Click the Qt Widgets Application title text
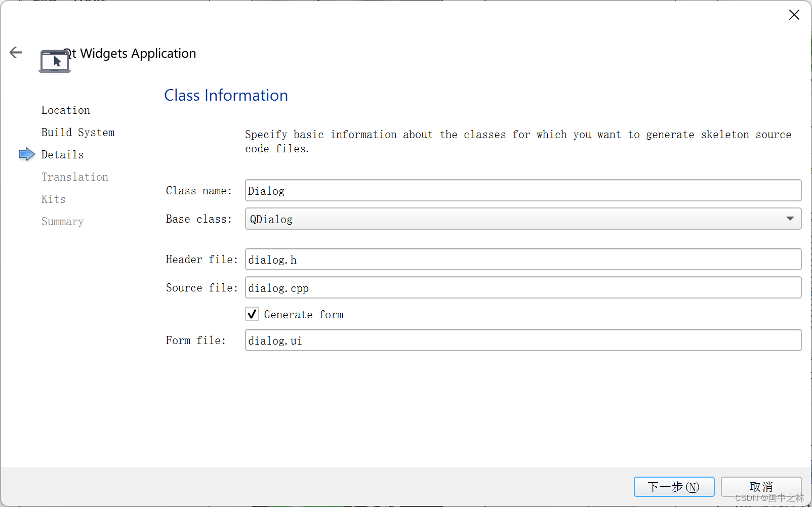 click(130, 53)
